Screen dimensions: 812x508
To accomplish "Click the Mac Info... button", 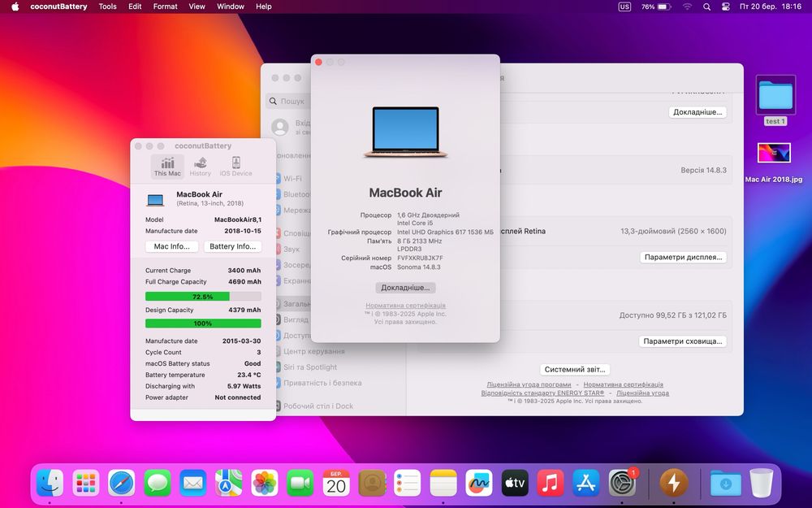I will point(172,246).
